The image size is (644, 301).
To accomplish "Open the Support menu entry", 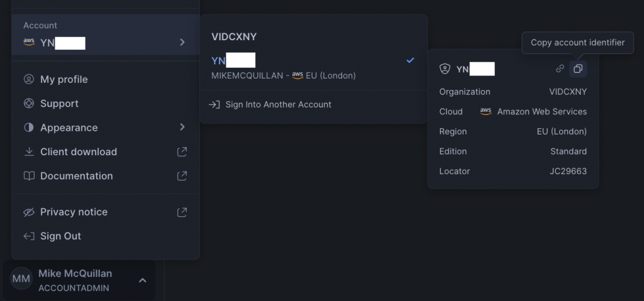I will 59,104.
